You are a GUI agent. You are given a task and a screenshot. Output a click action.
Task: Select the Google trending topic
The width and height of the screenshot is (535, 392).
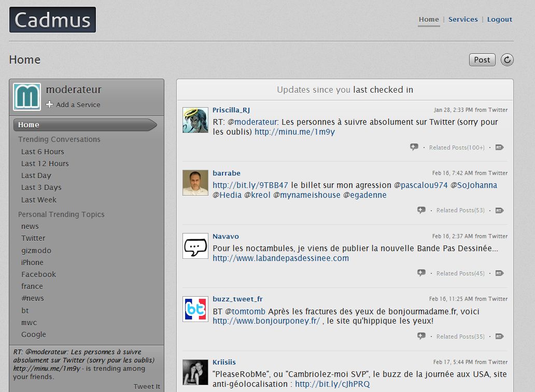tap(33, 335)
